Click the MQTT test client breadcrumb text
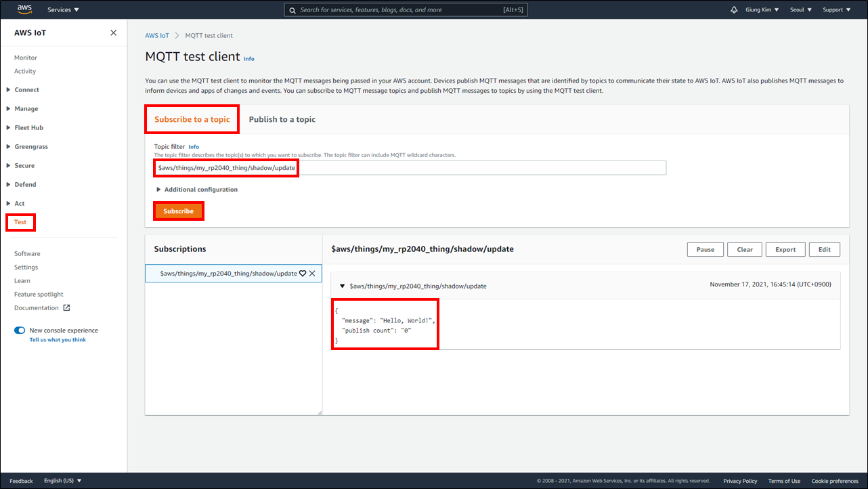 (x=209, y=35)
